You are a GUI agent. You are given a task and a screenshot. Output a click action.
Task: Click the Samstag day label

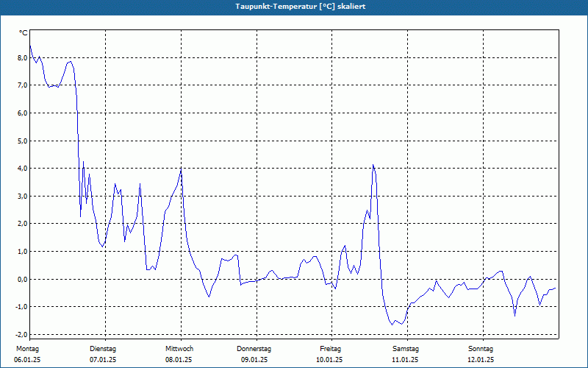coord(406,349)
